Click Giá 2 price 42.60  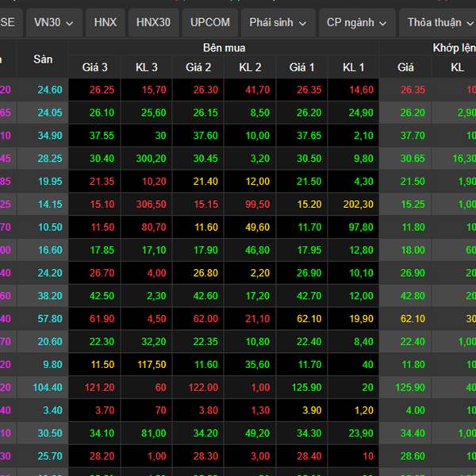(x=205, y=296)
